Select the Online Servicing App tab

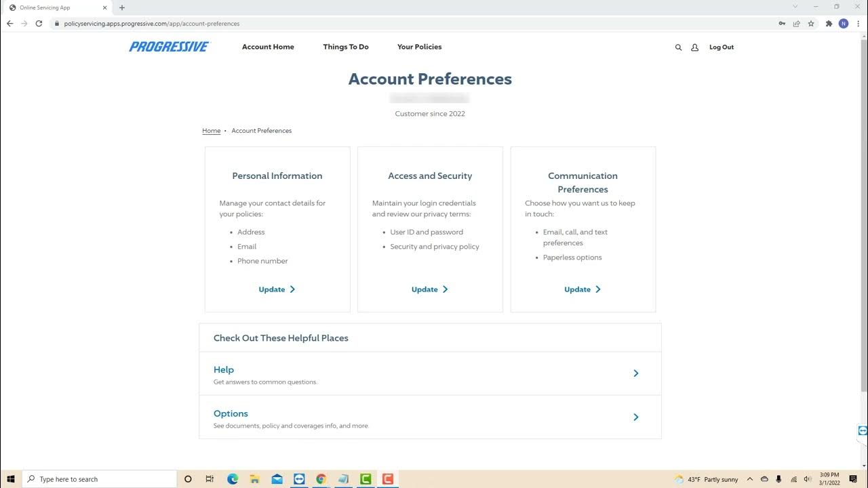(58, 7)
